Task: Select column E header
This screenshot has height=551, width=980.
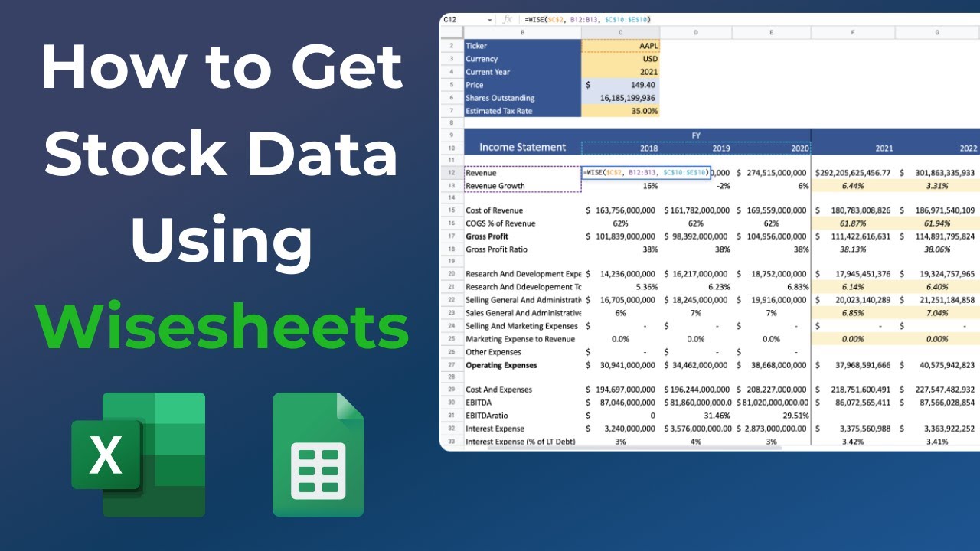Action: pos(771,32)
